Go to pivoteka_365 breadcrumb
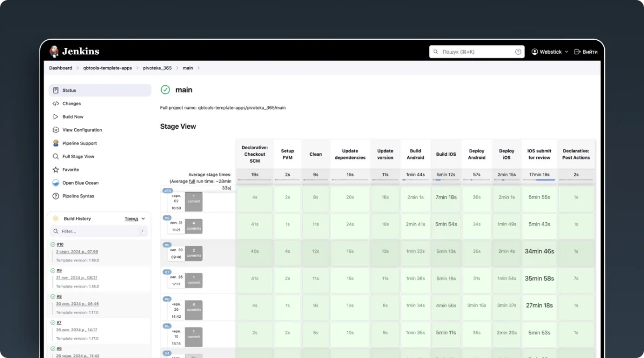 click(x=157, y=68)
